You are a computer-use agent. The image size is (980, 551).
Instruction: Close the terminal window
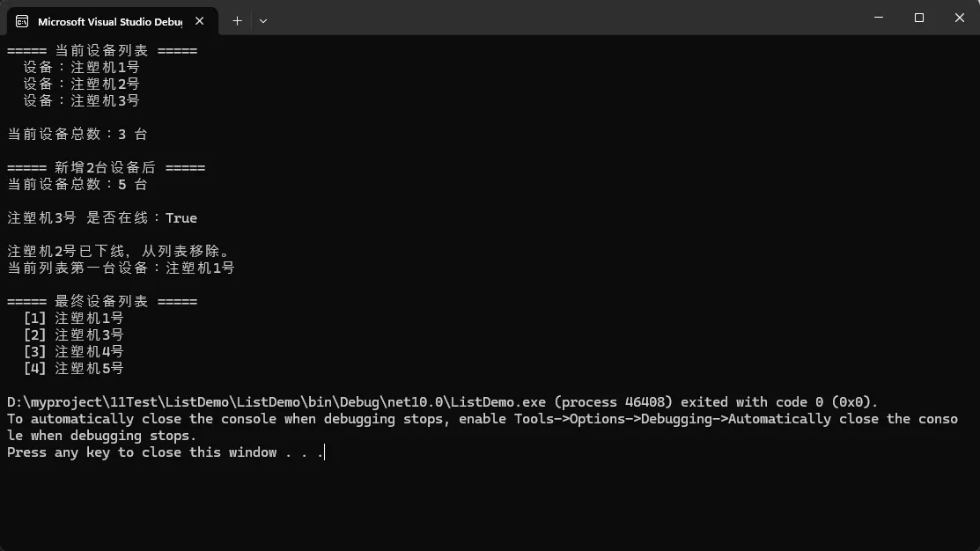point(960,18)
